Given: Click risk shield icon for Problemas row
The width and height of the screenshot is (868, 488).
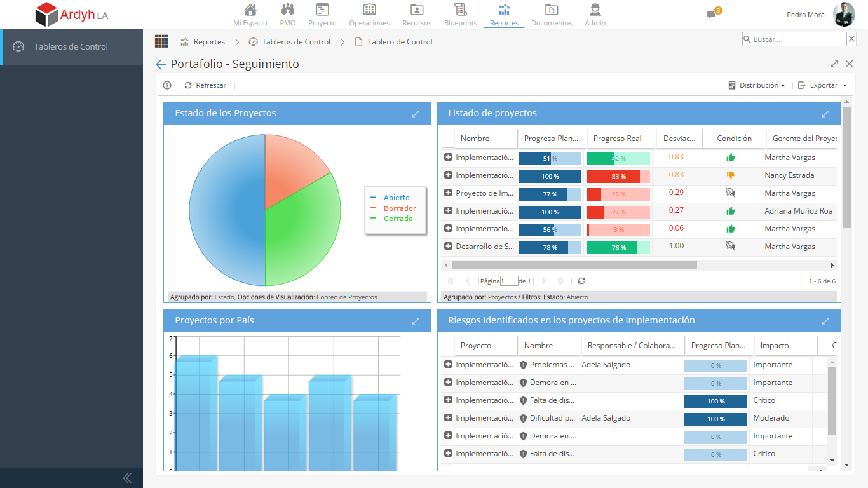Looking at the screenshot, I should [x=524, y=365].
